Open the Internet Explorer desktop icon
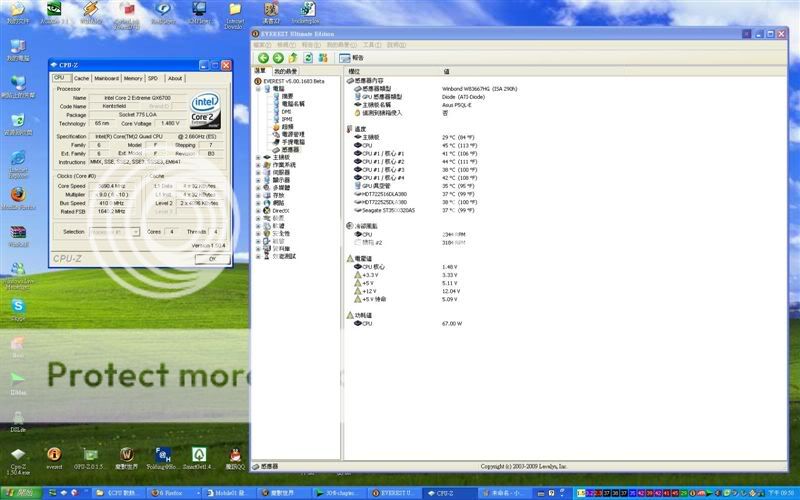800x500 pixels. [18, 159]
